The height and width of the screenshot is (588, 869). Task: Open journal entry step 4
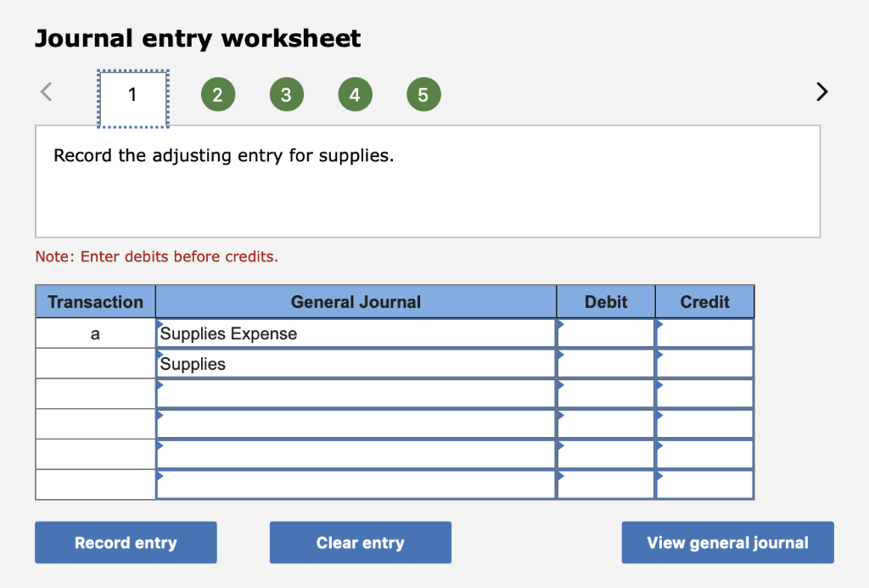tap(356, 95)
